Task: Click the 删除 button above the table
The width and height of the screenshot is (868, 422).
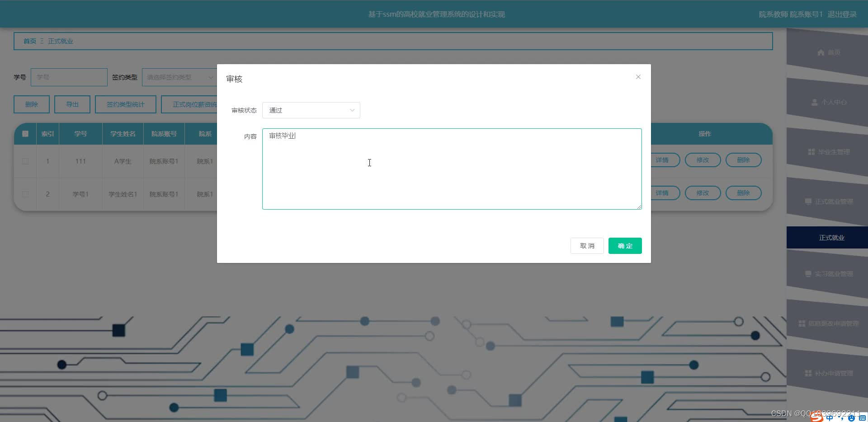Action: [x=32, y=104]
